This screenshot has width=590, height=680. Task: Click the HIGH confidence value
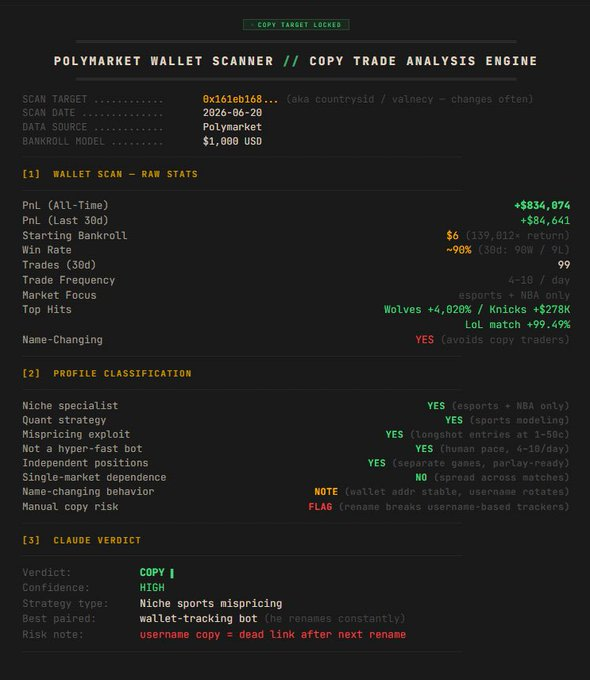(x=152, y=588)
